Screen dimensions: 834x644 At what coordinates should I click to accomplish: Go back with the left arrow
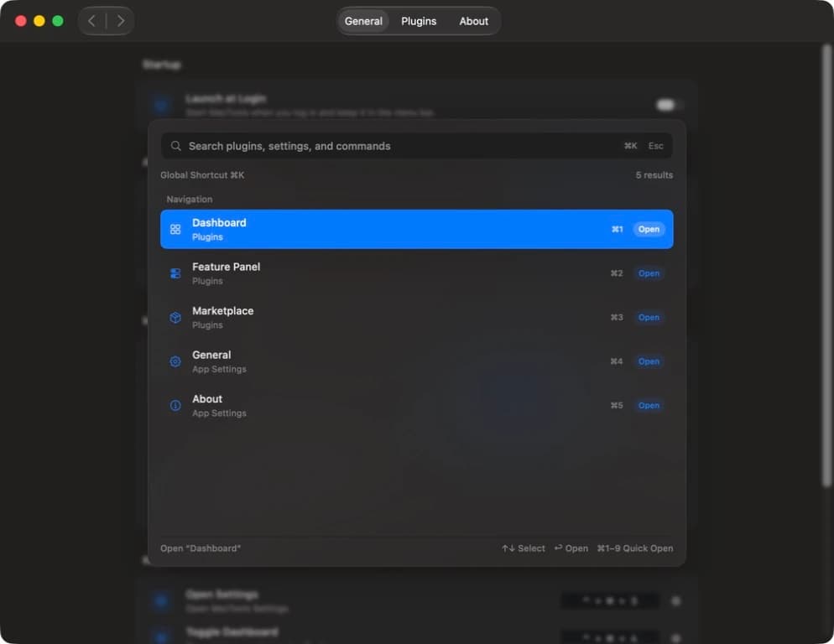(x=91, y=21)
